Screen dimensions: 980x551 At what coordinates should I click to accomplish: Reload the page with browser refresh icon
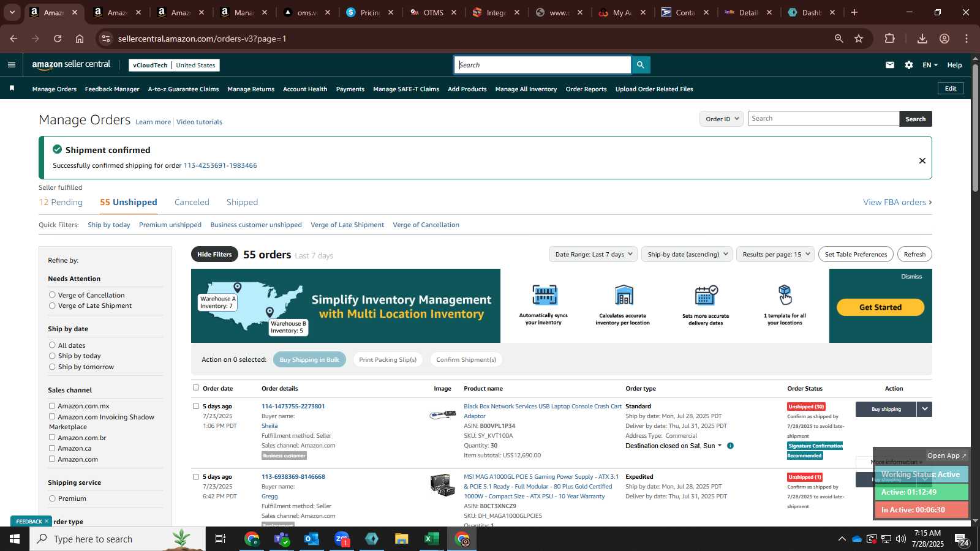[58, 39]
